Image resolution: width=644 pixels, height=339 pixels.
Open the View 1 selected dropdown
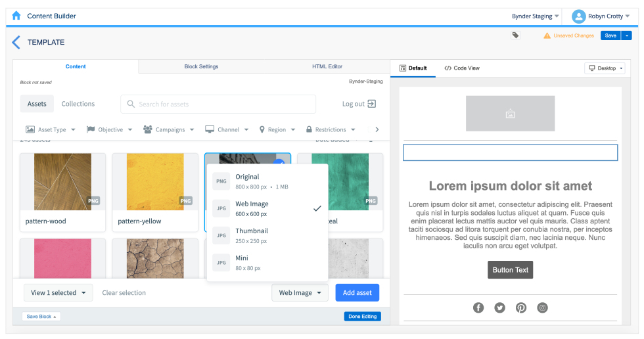point(58,292)
